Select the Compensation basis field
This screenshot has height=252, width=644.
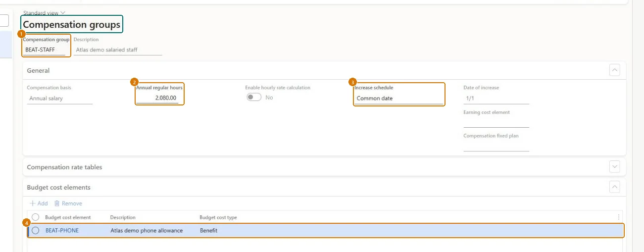(60, 99)
